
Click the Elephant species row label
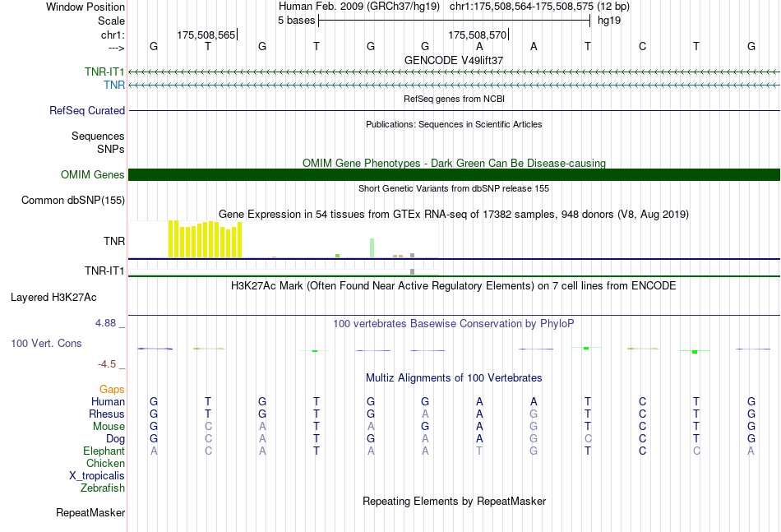point(104,451)
